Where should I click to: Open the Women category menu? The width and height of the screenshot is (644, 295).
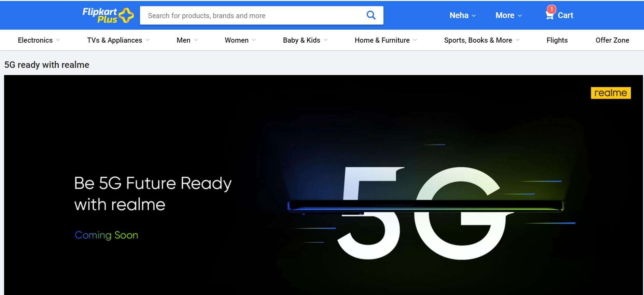coord(237,40)
